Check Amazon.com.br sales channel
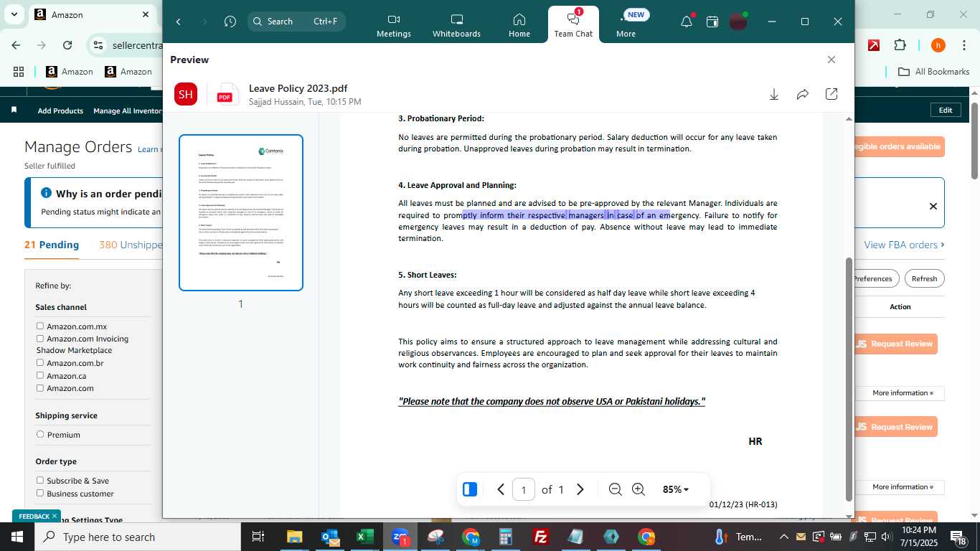Viewport: 980px width, 551px height. tap(40, 362)
